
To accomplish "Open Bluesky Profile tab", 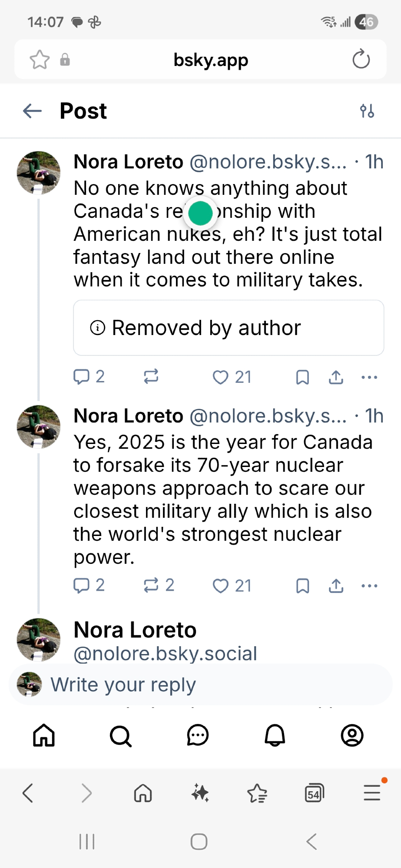I will pyautogui.click(x=352, y=736).
